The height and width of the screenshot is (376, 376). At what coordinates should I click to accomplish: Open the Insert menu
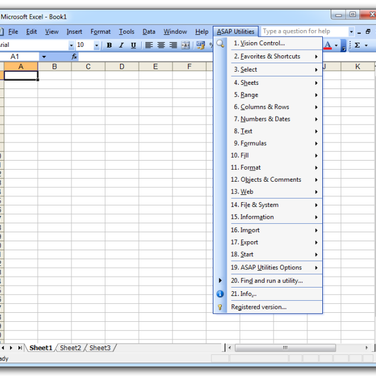pos(74,32)
